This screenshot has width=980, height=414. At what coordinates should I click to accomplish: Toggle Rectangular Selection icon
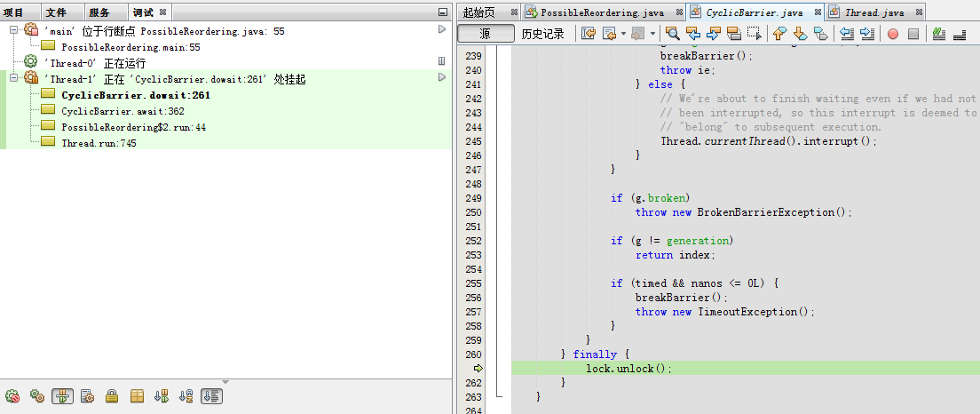point(755,34)
